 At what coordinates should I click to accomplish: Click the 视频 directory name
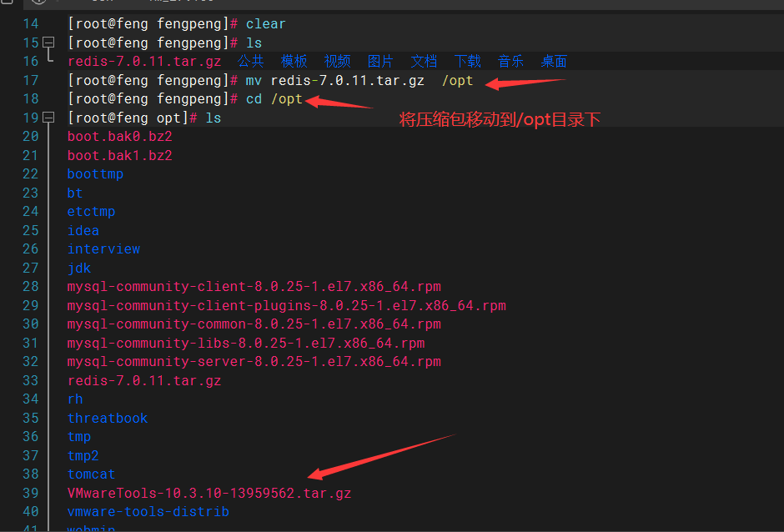[337, 62]
